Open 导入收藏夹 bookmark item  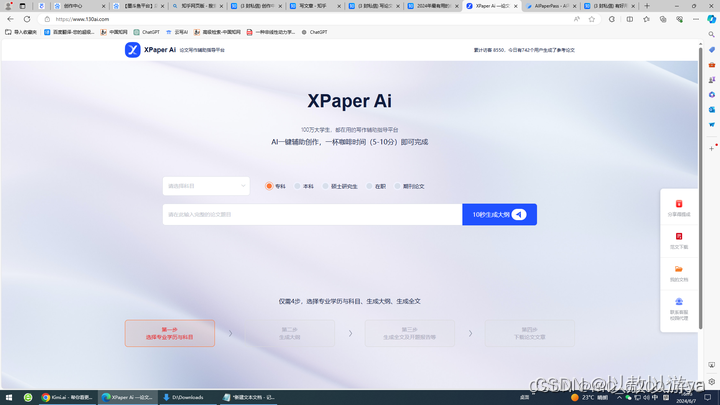point(21,32)
